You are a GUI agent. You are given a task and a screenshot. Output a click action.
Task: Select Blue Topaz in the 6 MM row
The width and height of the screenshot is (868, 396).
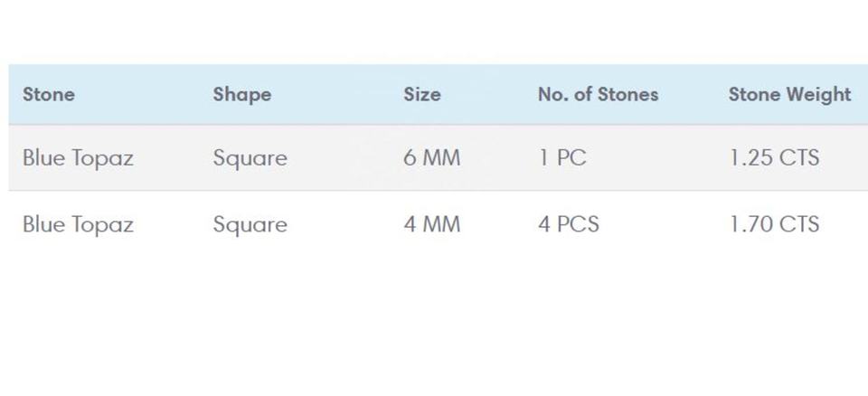(x=78, y=158)
